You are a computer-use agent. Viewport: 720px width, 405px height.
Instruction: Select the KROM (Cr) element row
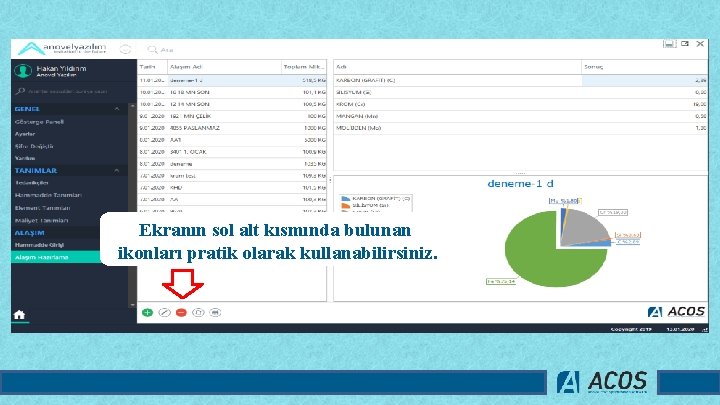[x=521, y=104]
